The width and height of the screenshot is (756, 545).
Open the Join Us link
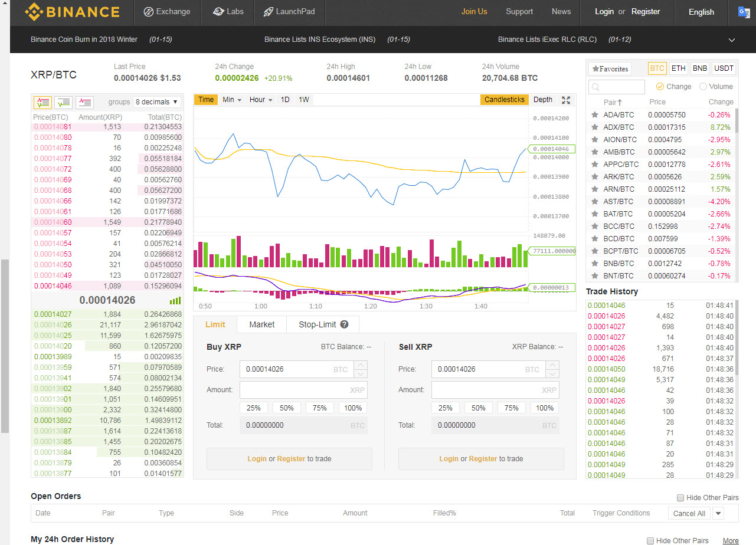click(x=474, y=11)
